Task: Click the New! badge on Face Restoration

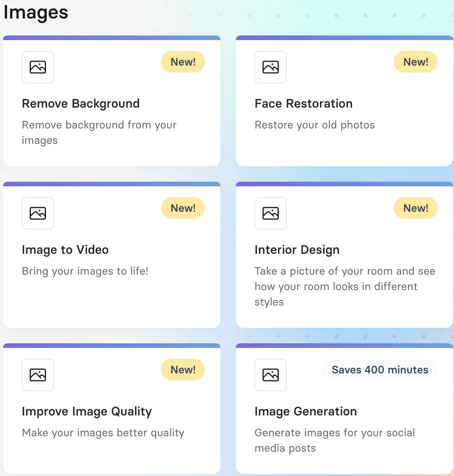Action: (416, 62)
